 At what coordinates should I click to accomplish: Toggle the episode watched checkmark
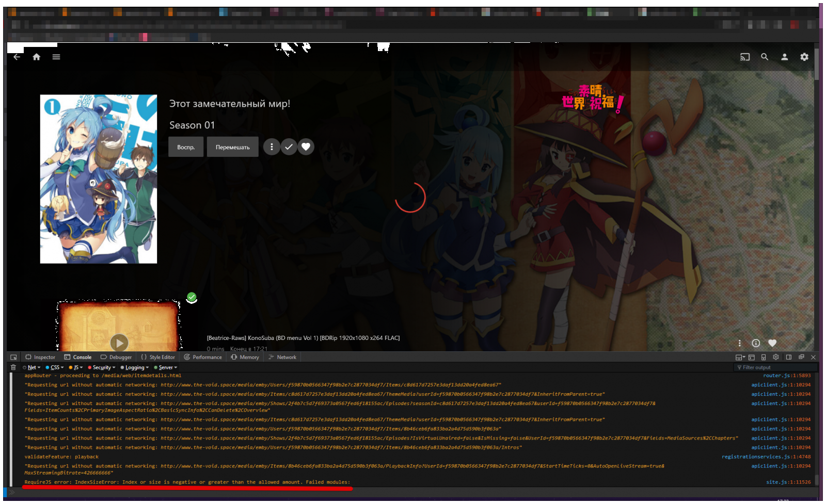click(x=289, y=147)
